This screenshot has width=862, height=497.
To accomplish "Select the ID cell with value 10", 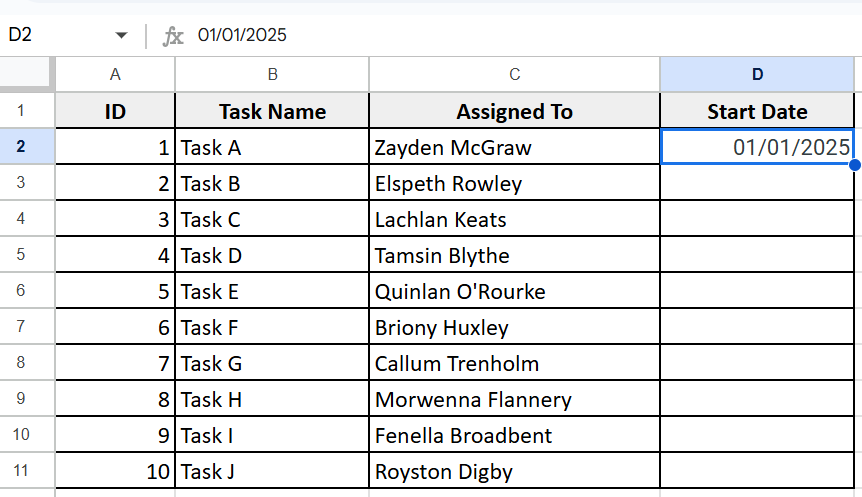I will point(115,471).
